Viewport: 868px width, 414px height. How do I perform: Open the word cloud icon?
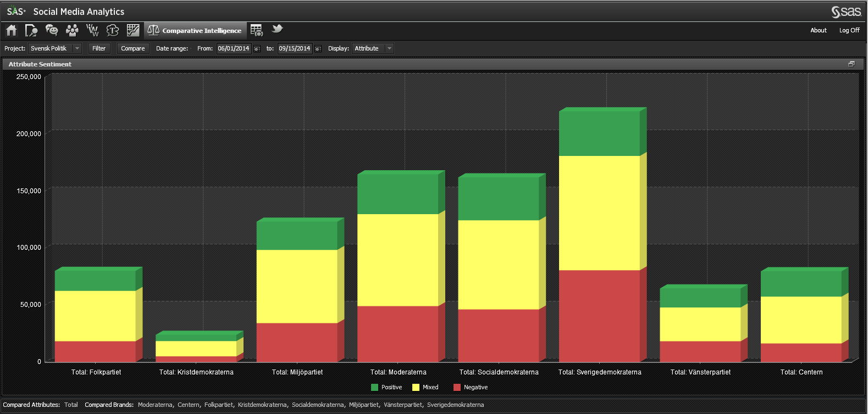[92, 30]
